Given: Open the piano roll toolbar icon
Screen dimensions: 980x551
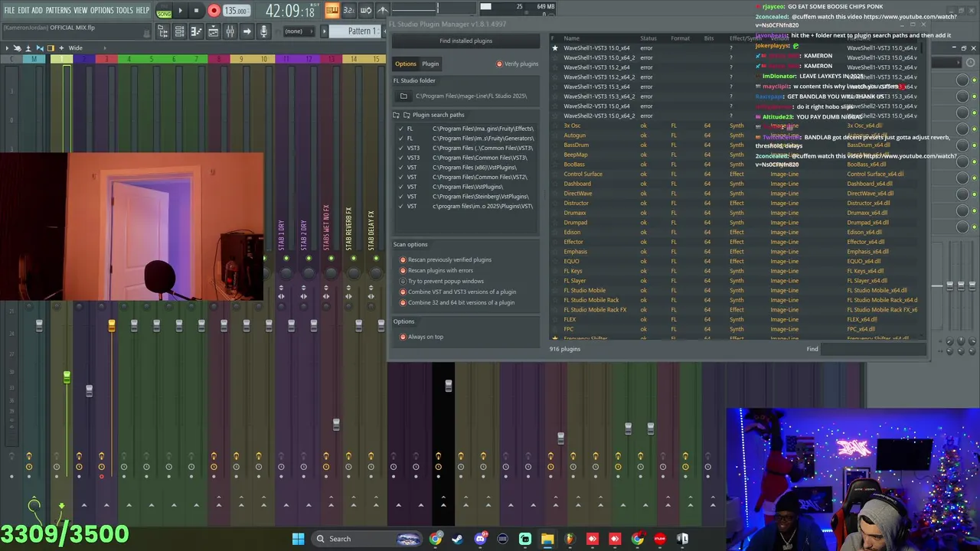Looking at the screenshot, I should [x=196, y=31].
